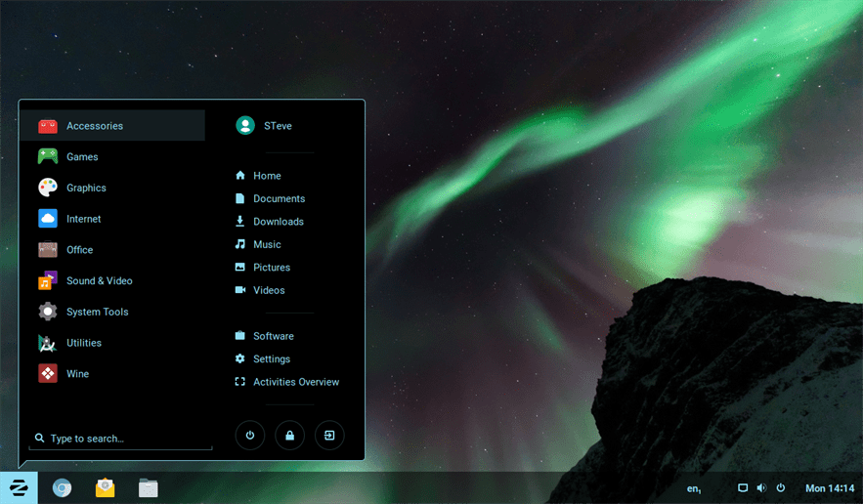Launch the Chromium browser from taskbar
Image resolution: width=863 pixels, height=504 pixels.
tap(62, 487)
